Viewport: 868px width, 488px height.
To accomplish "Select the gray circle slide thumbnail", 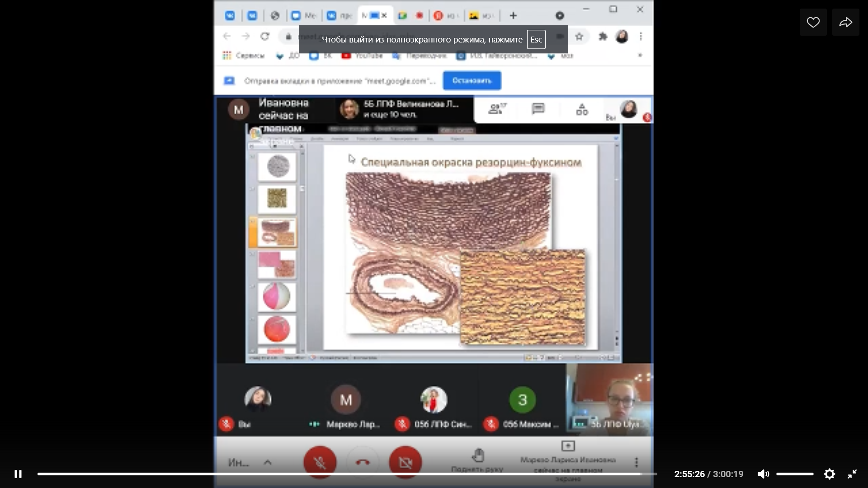I will coord(277,166).
